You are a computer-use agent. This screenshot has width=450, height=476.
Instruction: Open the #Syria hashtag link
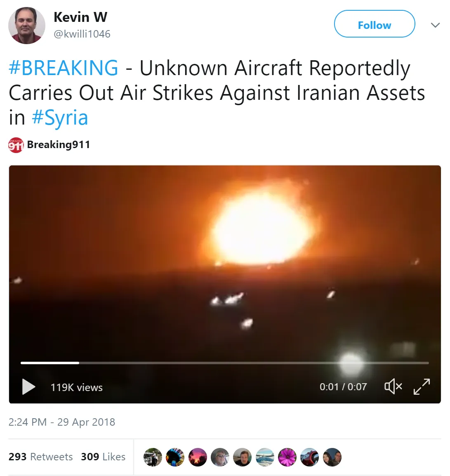click(x=60, y=118)
